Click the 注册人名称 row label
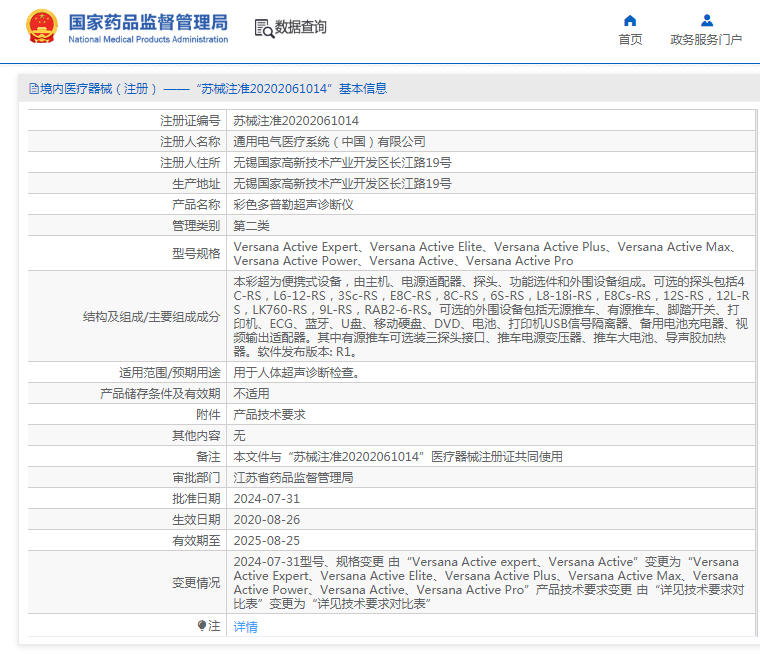 (x=190, y=142)
